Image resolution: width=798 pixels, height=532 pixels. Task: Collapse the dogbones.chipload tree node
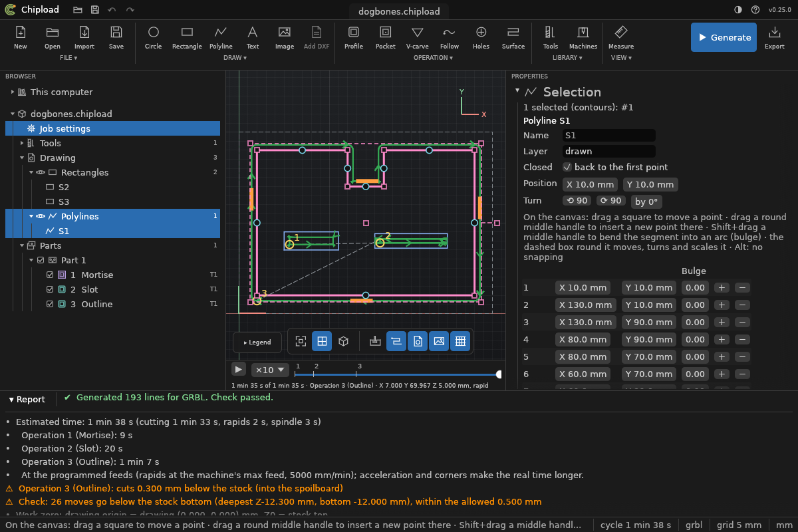[12, 114]
